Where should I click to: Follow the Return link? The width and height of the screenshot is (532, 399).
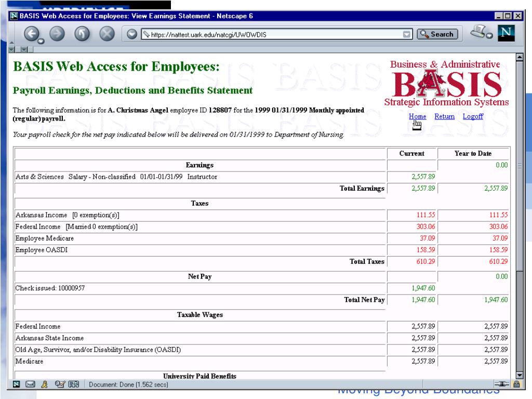445,116
